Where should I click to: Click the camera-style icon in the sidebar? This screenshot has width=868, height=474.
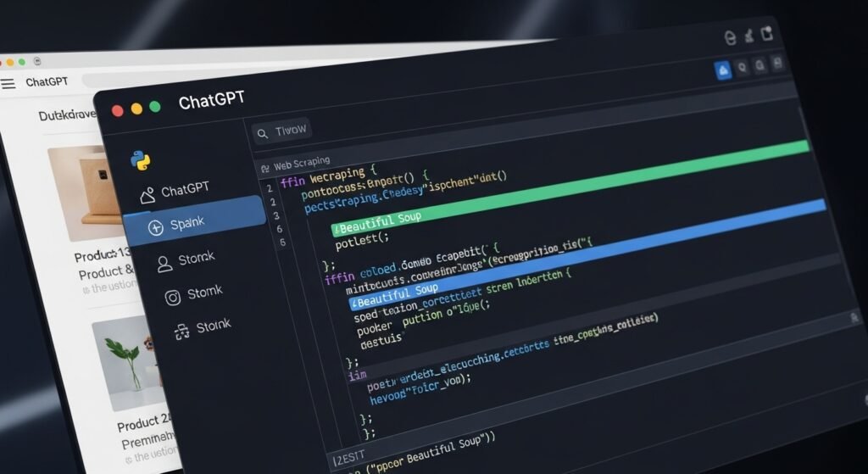tap(173, 298)
